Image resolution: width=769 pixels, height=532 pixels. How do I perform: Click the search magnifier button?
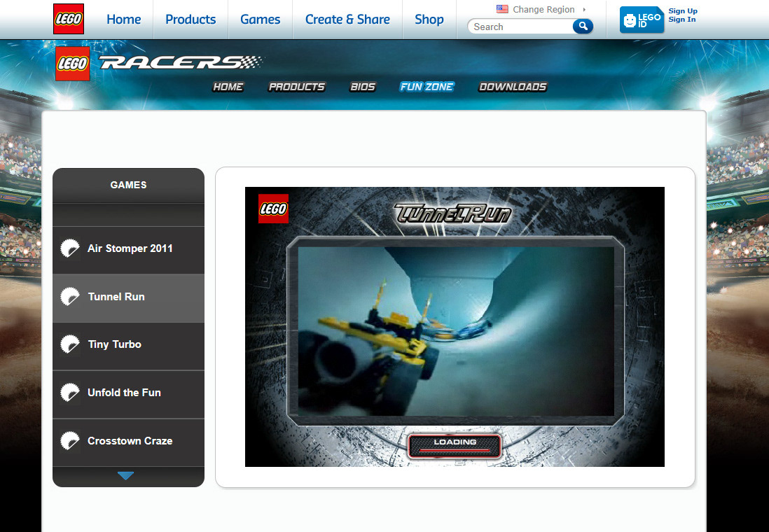(583, 27)
